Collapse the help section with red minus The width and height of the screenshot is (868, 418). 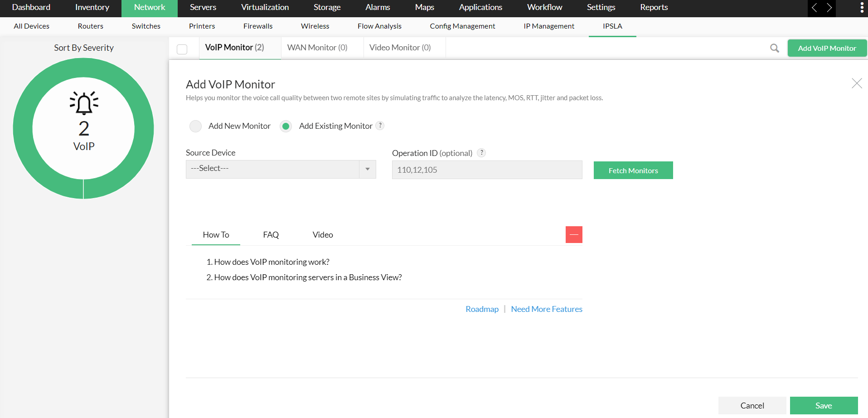(x=574, y=234)
